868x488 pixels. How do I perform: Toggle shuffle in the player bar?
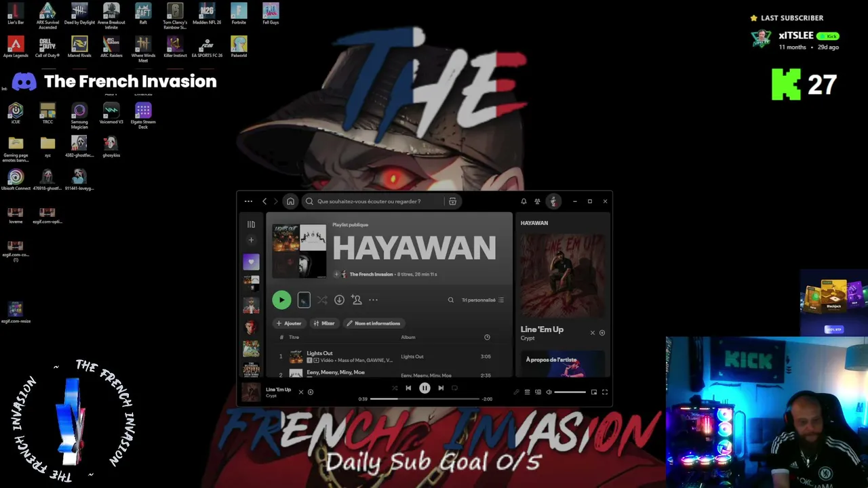(x=395, y=388)
